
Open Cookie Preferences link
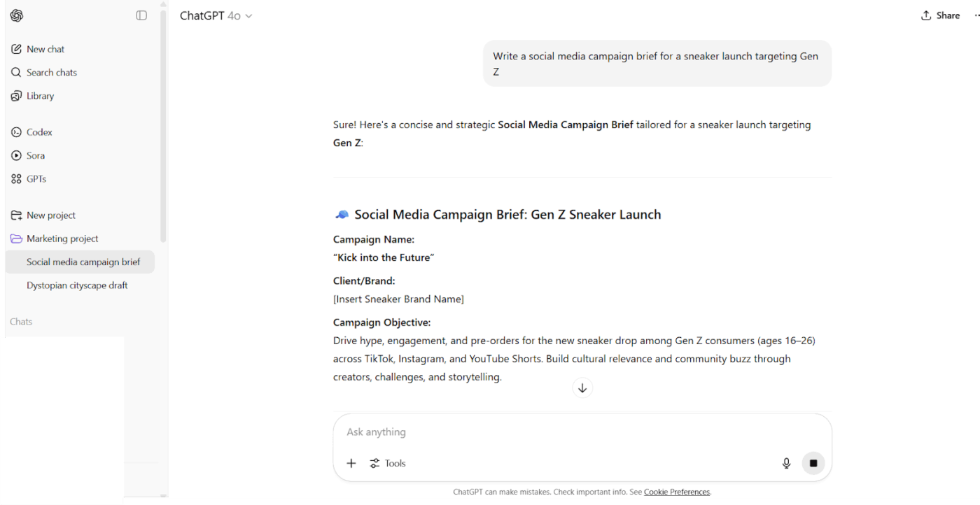point(676,492)
